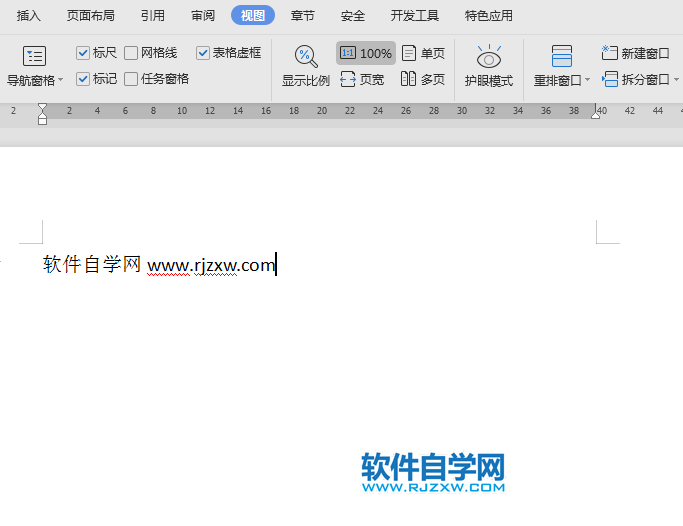The width and height of the screenshot is (683, 526).
Task: Expand the Navigation Pane dropdown arrow
Action: tap(60, 80)
